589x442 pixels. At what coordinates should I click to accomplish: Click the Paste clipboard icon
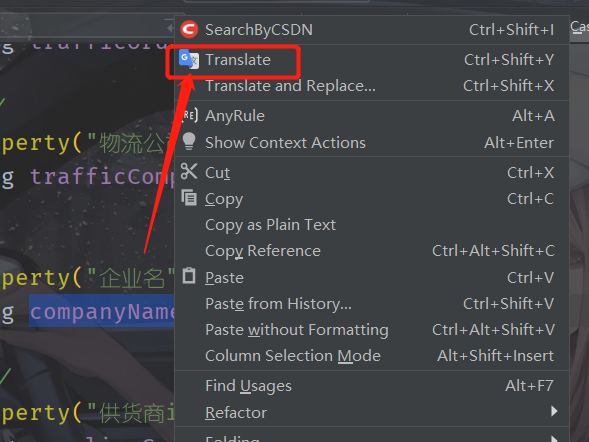pyautogui.click(x=189, y=276)
